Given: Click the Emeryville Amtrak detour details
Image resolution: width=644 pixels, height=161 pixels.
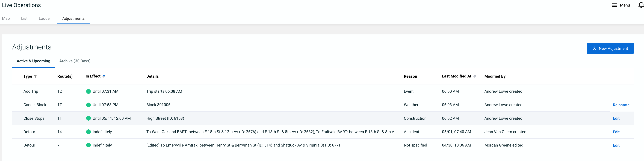Looking at the screenshot, I should coord(243,145).
